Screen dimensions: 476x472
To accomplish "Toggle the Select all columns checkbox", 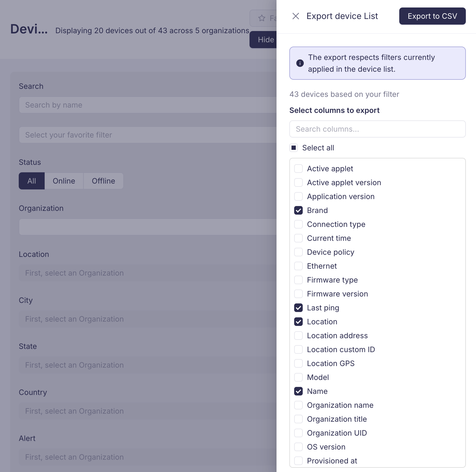I will 293,148.
